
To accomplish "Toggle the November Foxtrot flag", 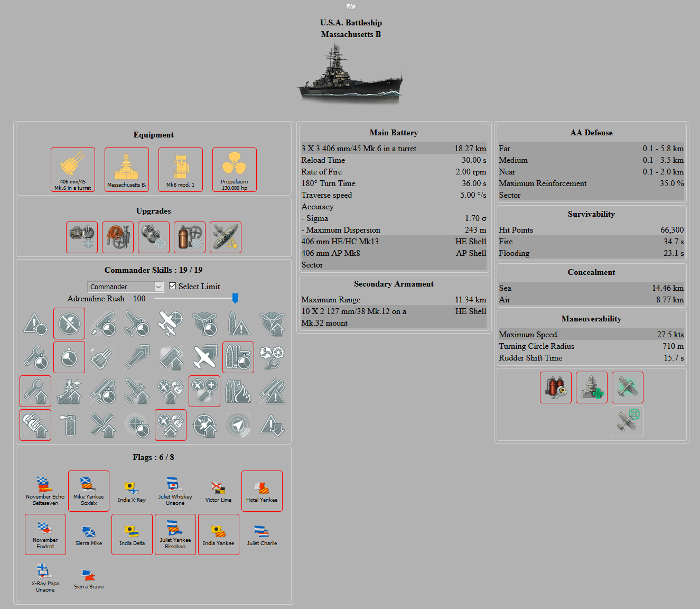I will 45,534.
